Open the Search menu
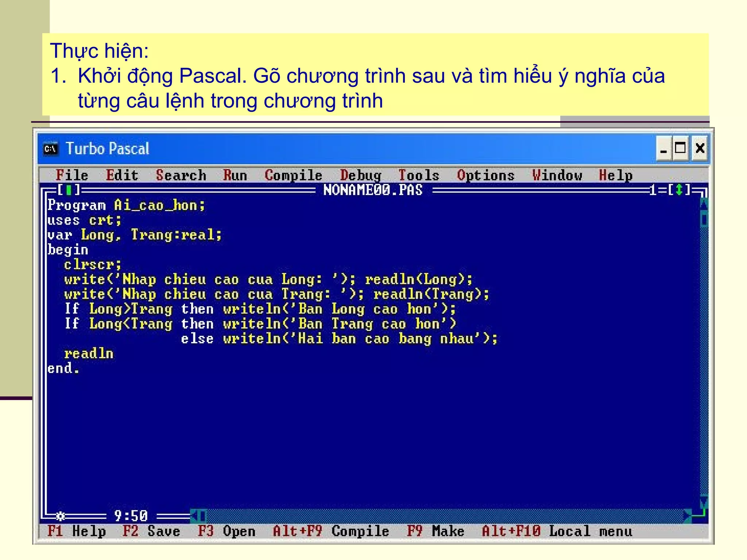Screen dimensions: 747x560 click(x=181, y=175)
